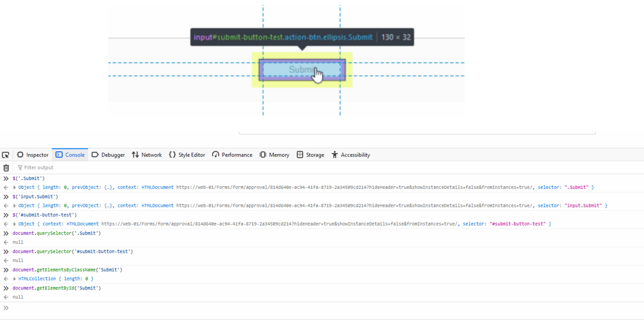Expand the $('.Submit') result object
Viewport: 644px width, 320px height.
15,188
